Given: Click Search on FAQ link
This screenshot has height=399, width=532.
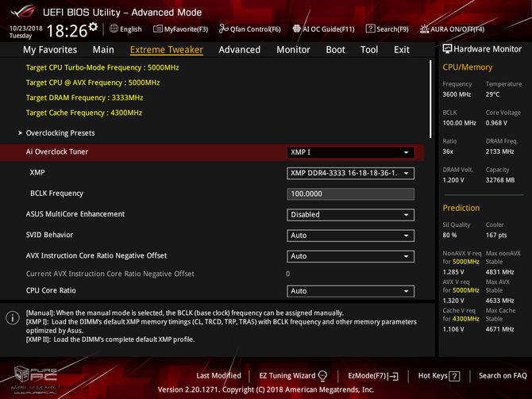Looking at the screenshot, I should click(x=503, y=376).
